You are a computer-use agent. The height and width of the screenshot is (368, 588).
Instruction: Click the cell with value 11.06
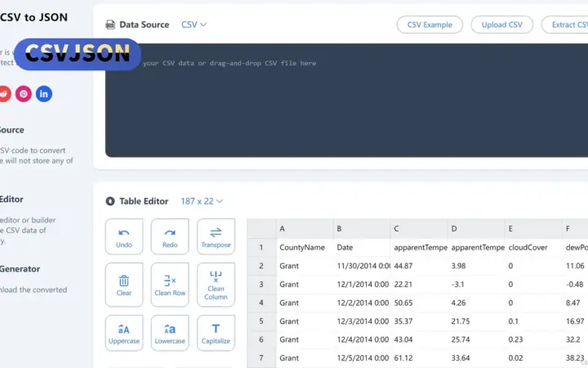[x=576, y=266]
